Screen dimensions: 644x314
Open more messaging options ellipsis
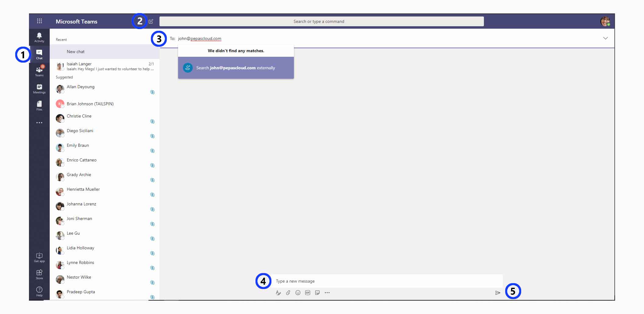[327, 293]
